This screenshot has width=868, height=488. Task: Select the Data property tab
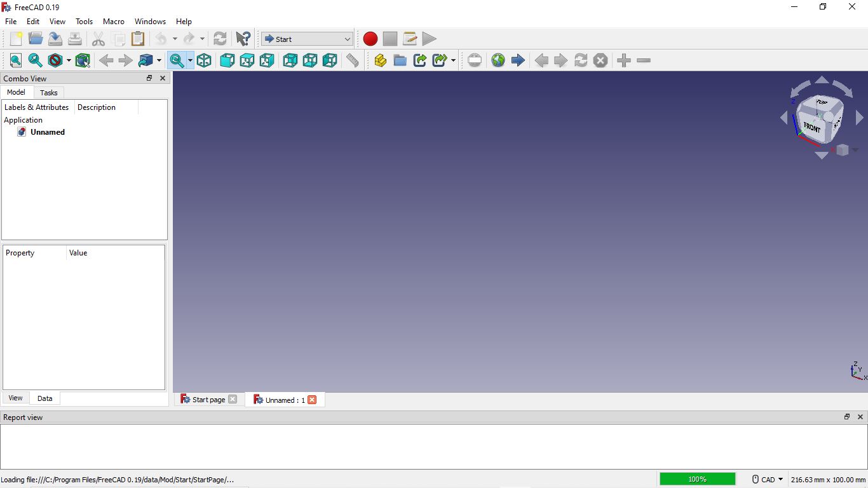(44, 398)
